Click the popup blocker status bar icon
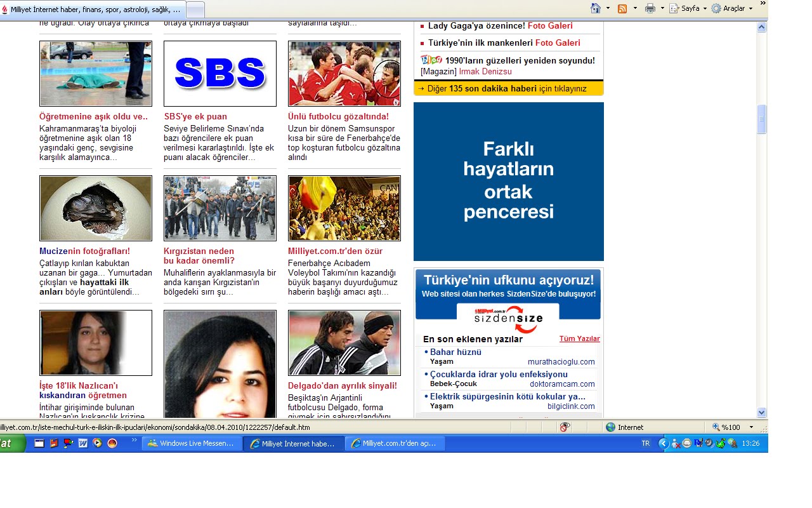Image resolution: width=812 pixels, height=508 pixels. pyautogui.click(x=565, y=427)
